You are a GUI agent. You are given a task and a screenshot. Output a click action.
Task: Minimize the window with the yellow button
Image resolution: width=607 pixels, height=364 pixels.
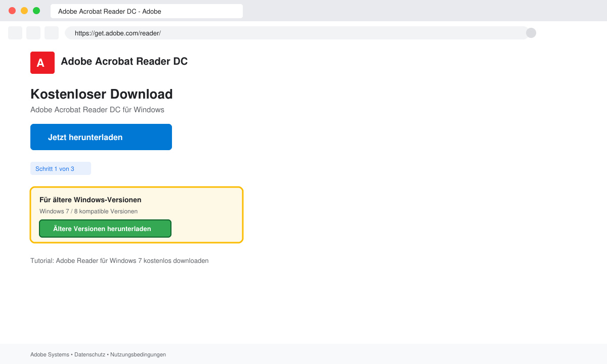24,11
